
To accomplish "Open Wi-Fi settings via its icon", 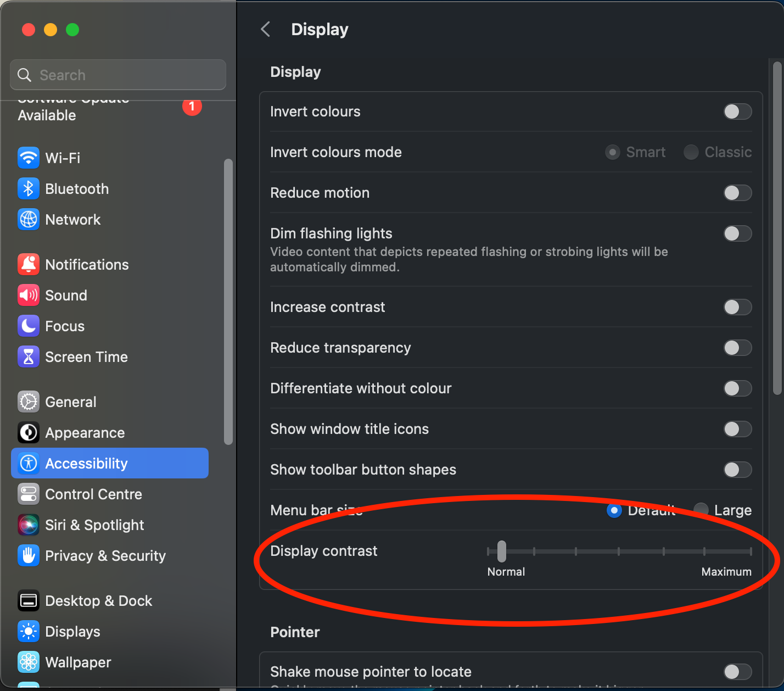I will (29, 158).
